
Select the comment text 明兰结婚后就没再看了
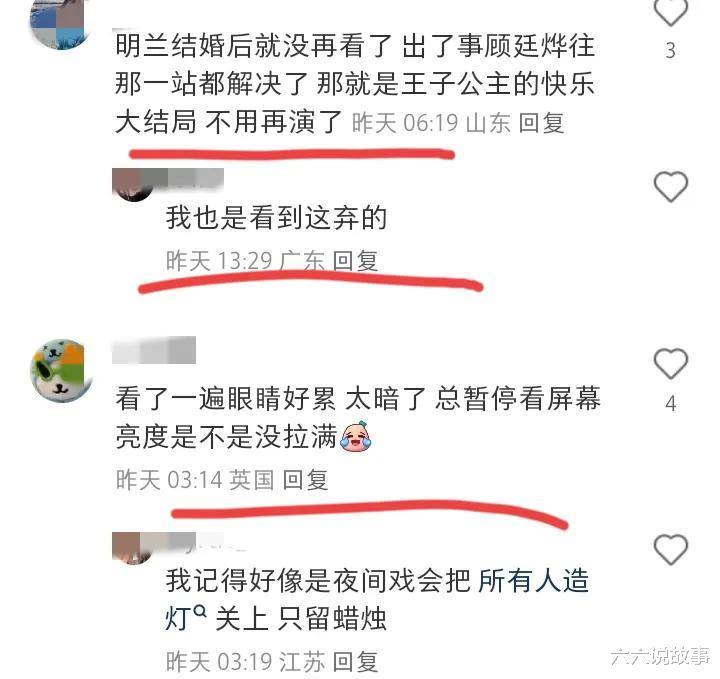click(253, 46)
